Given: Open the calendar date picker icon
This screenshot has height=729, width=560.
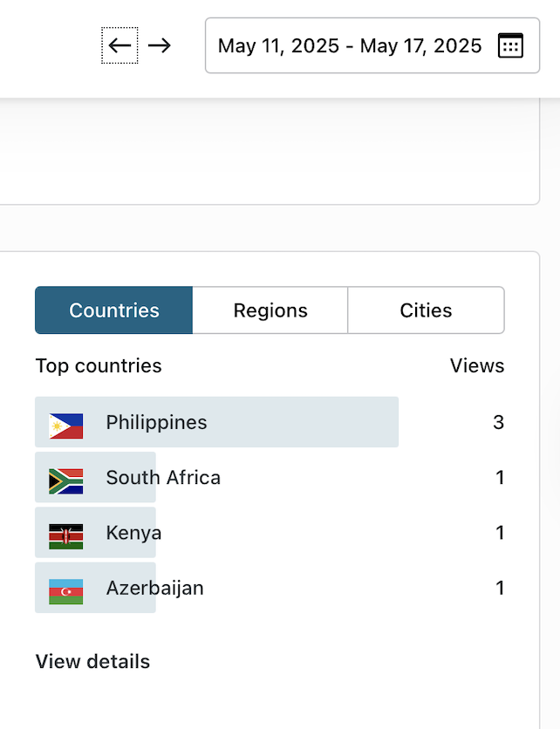Looking at the screenshot, I should (x=510, y=45).
